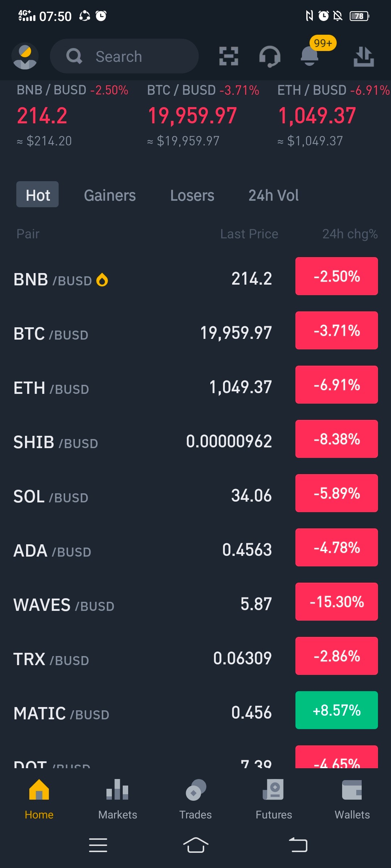
Task: Tap the deposit download icon
Action: click(364, 56)
